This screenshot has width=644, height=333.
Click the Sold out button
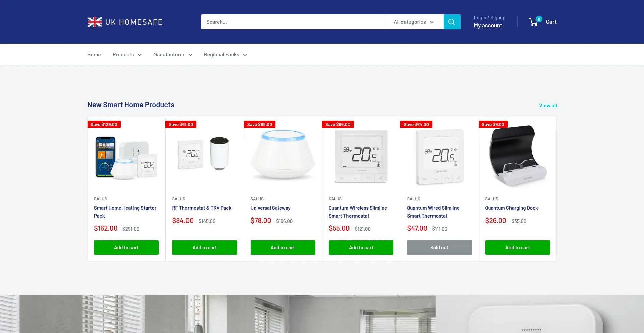coord(439,247)
